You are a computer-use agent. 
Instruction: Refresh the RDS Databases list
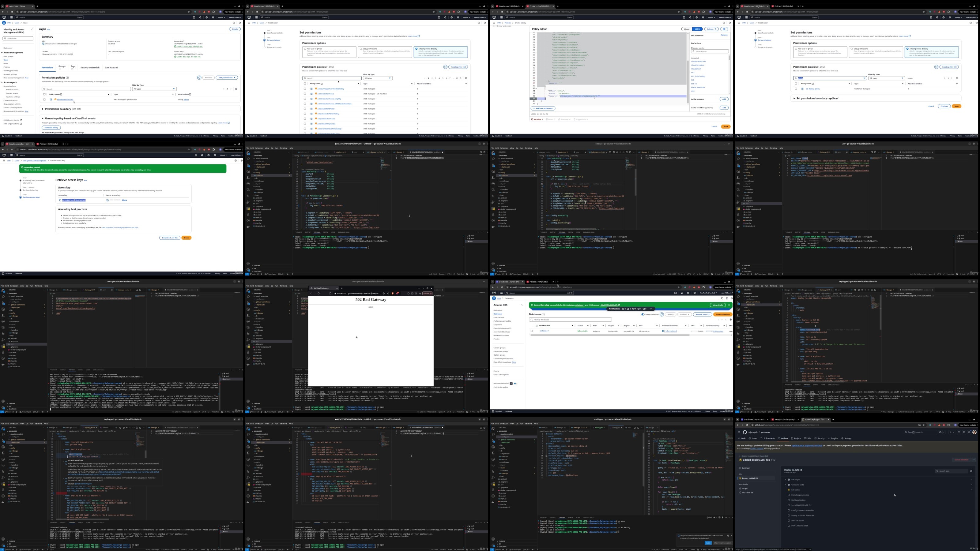point(661,314)
